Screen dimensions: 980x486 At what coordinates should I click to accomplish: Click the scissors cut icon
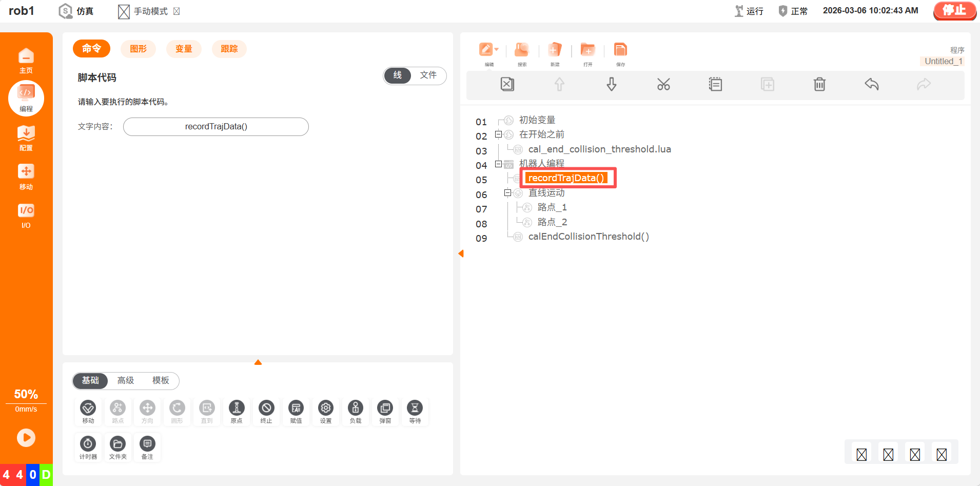[663, 84]
